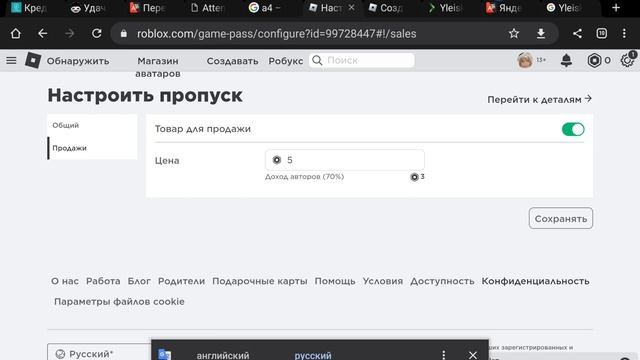Screen dimensions: 640x360
Task: Open the Работа footer link
Action: (103, 281)
